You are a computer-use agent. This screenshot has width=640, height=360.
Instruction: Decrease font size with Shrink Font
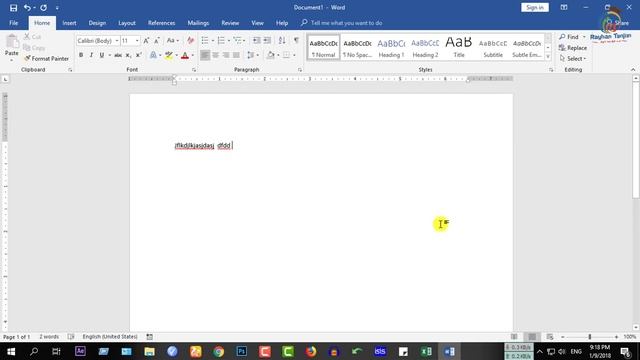tap(157, 40)
